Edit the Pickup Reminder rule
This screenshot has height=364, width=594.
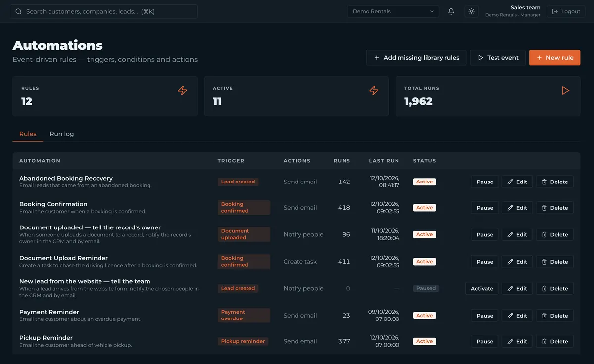[x=517, y=341]
